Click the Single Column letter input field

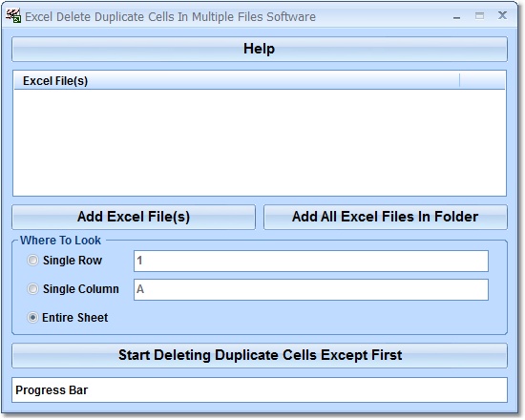point(311,289)
